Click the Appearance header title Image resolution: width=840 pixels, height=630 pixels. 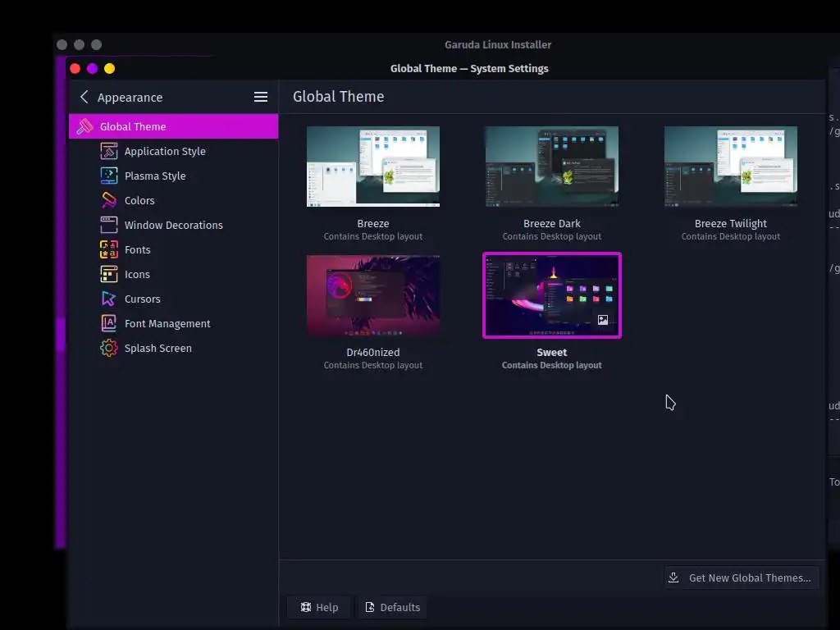pyautogui.click(x=130, y=98)
